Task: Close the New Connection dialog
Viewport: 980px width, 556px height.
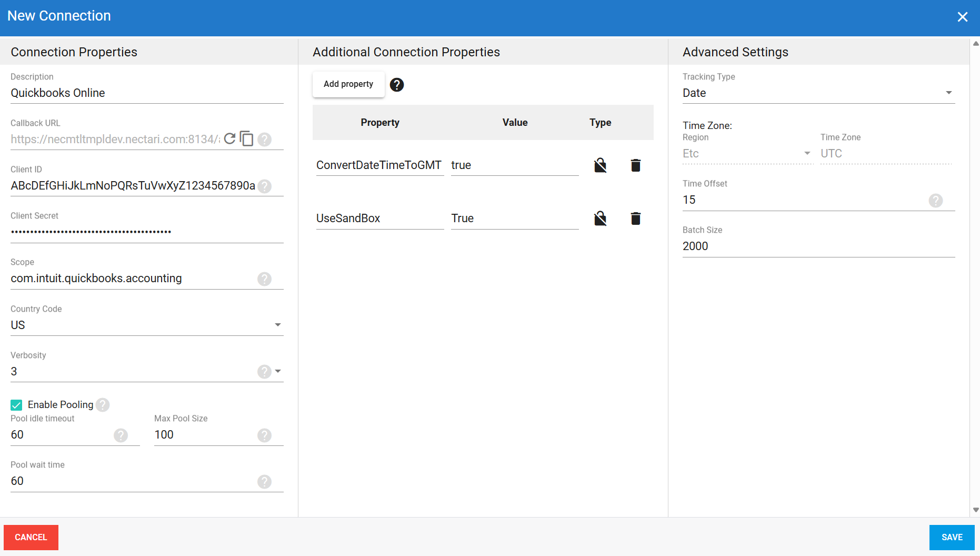Action: click(963, 17)
